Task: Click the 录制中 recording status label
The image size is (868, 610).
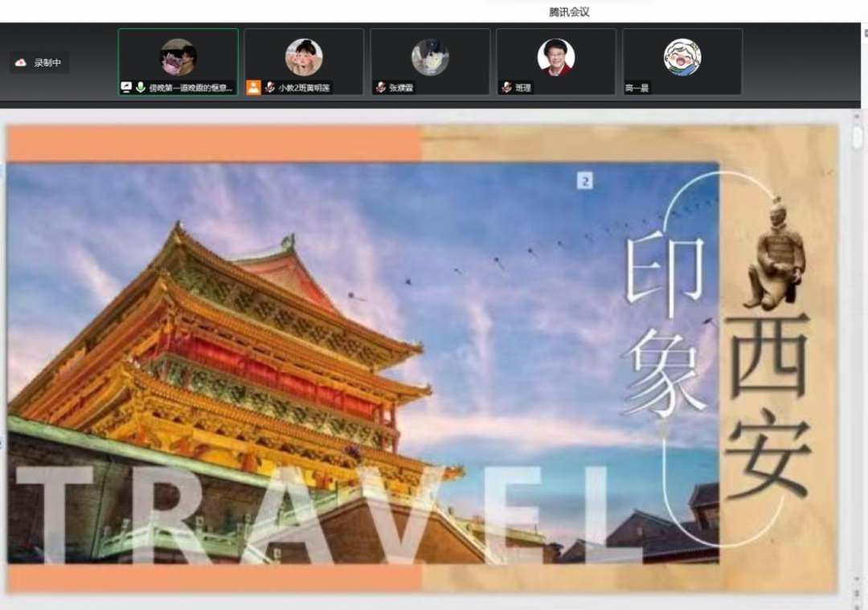Action: [x=47, y=63]
